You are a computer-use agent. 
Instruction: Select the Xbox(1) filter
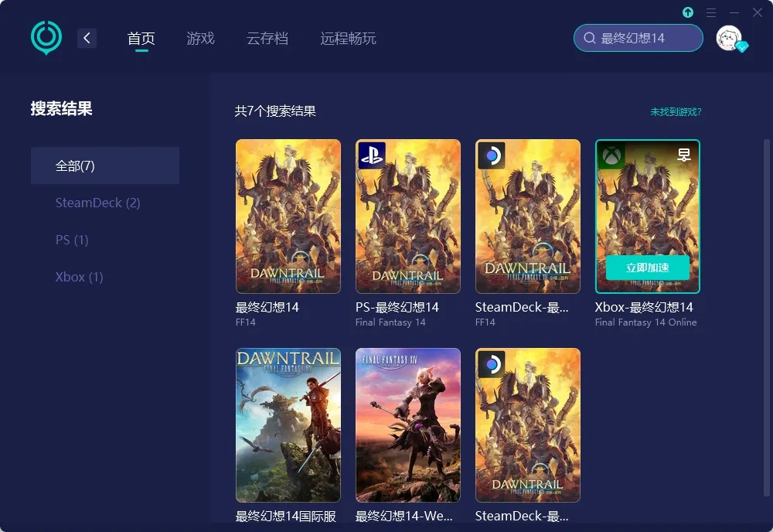point(79,277)
